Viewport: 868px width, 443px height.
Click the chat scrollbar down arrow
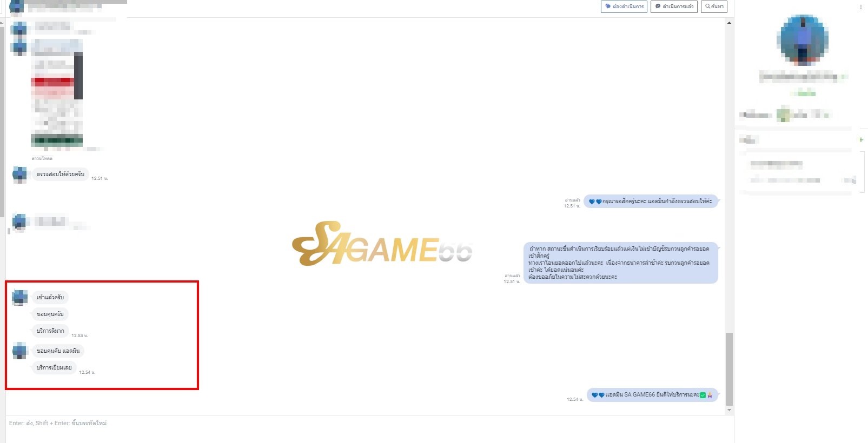(x=729, y=410)
